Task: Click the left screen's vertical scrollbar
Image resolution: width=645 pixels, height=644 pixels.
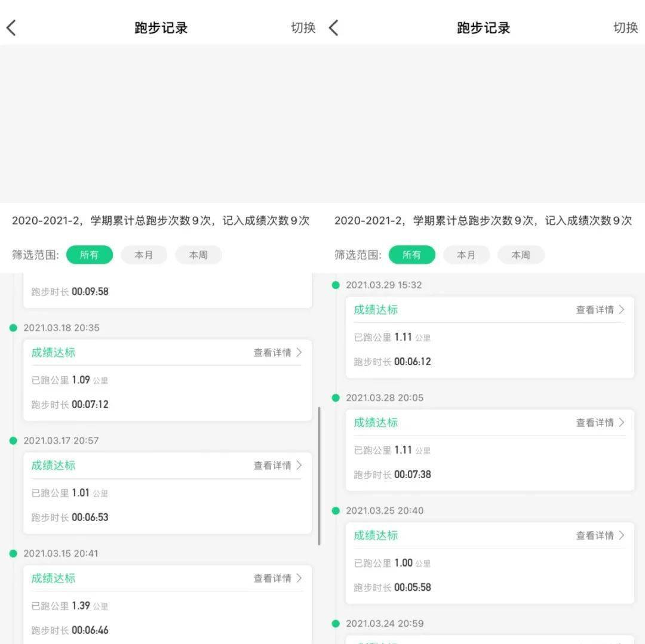Action: click(319, 476)
